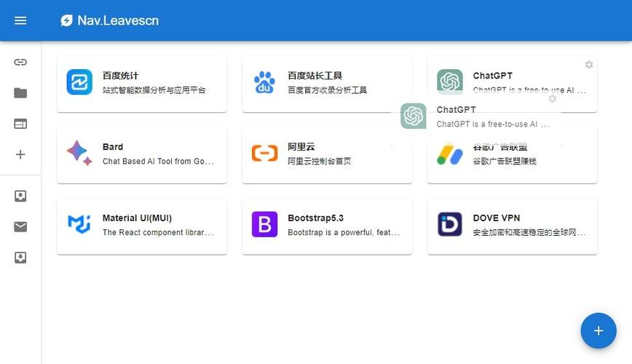Select the link icon in the sidebar
Image resolution: width=632 pixels, height=364 pixels.
(x=20, y=62)
